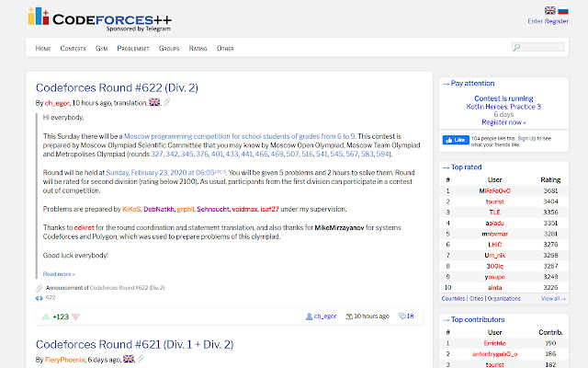This screenshot has height=368, width=588.
Task: Switch to Russian via Russia flag
Action: 563,10
